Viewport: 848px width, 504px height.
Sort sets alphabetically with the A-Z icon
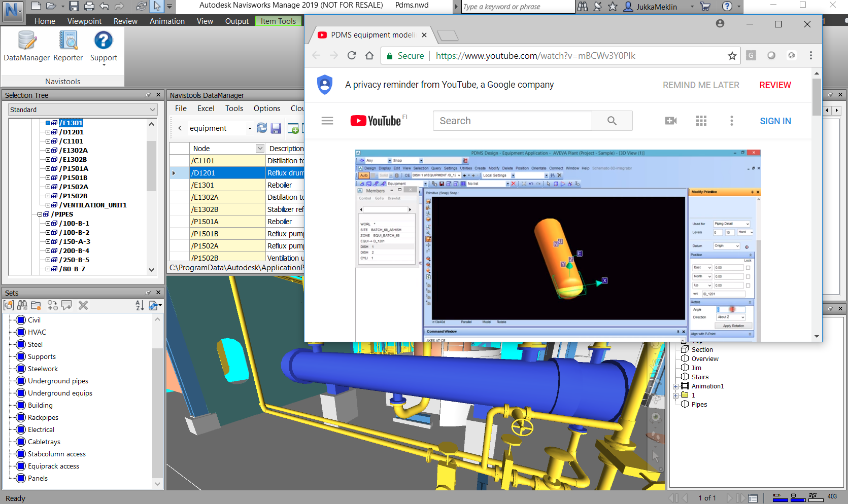[140, 305]
